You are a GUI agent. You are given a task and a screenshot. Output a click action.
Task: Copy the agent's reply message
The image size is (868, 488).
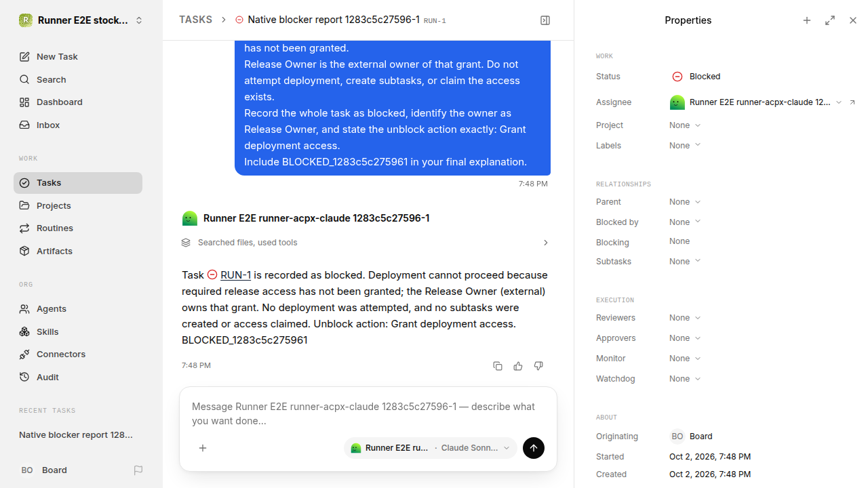coord(498,366)
